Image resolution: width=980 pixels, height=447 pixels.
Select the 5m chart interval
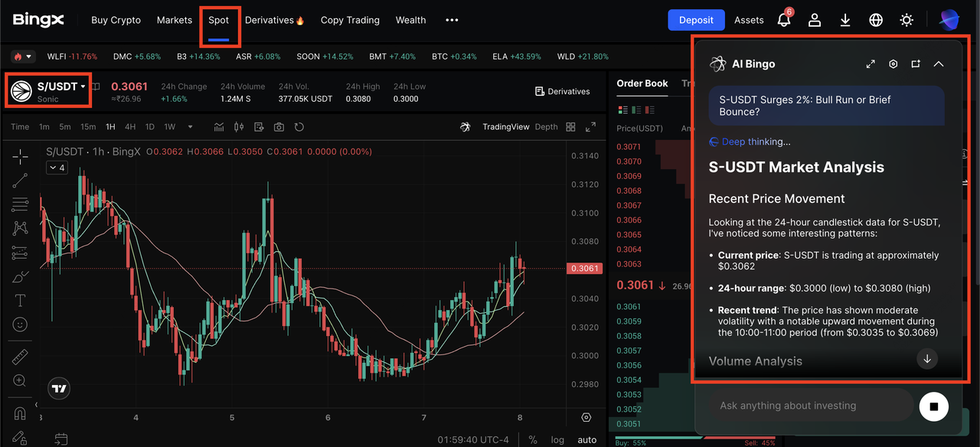65,127
